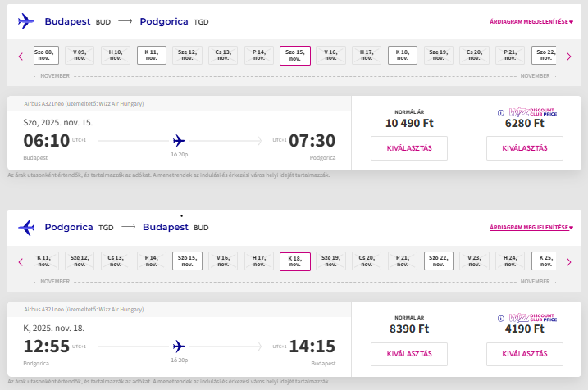Select return date K 25, nov.
This screenshot has height=390, width=588.
click(x=544, y=261)
